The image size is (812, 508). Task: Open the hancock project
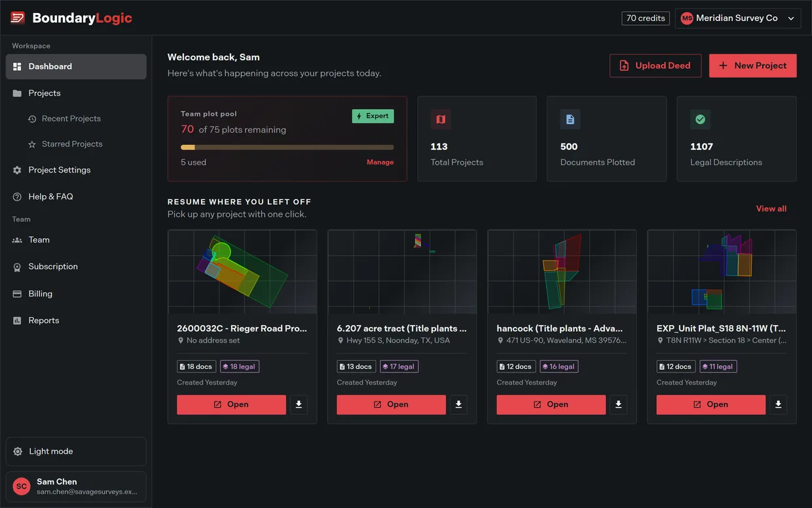click(551, 404)
